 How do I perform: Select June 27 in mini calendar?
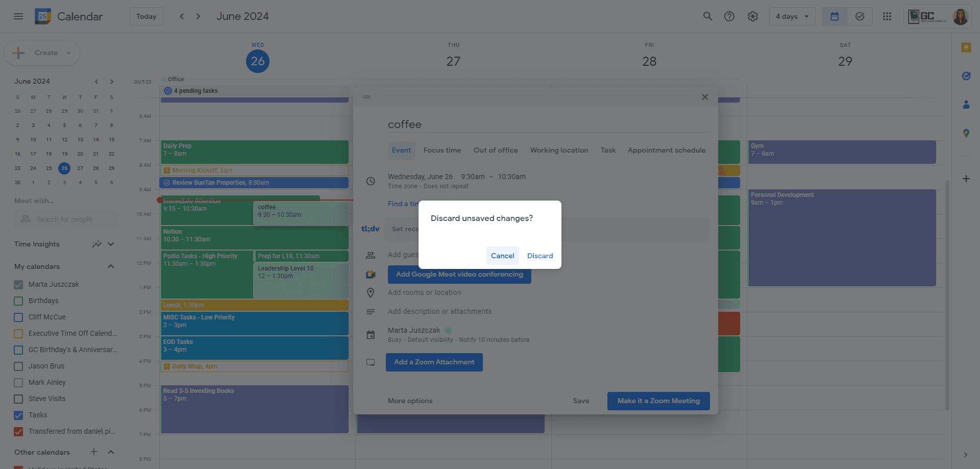pos(80,168)
